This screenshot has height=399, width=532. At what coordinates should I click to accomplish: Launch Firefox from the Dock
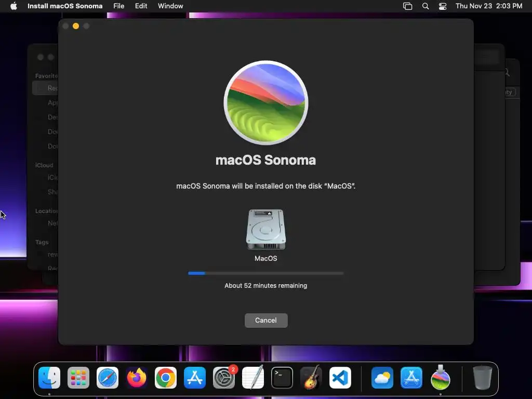click(x=137, y=378)
